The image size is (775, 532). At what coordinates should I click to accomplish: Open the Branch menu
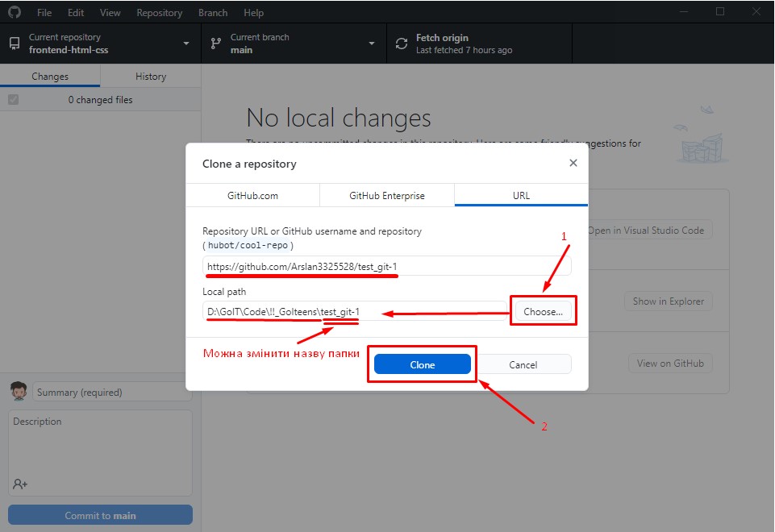(213, 12)
